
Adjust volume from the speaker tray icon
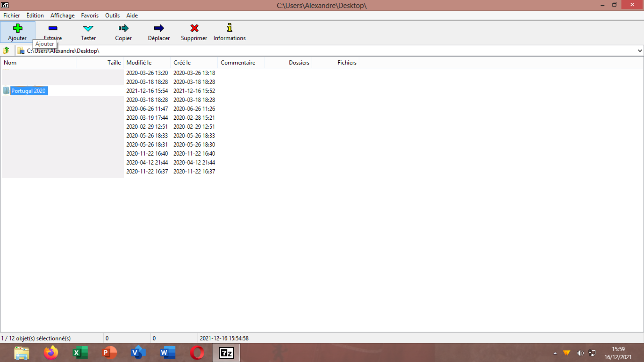(581, 353)
